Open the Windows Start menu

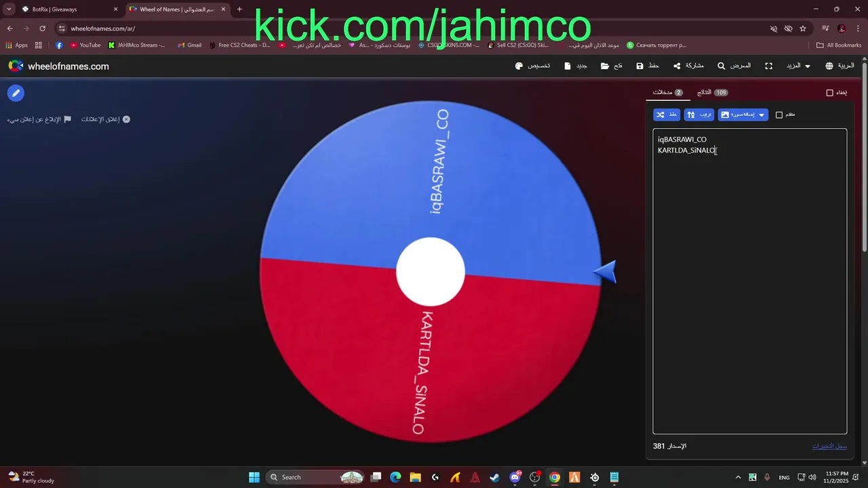pos(254,477)
